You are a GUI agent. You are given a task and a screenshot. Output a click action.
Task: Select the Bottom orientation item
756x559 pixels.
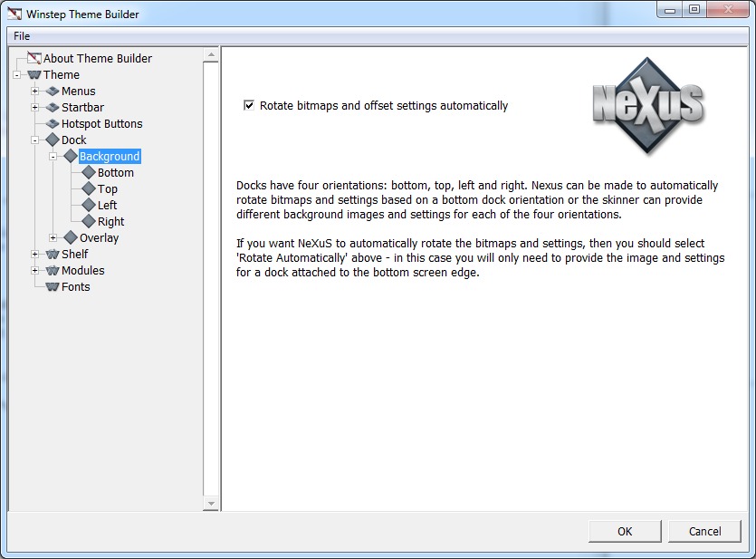click(x=116, y=173)
